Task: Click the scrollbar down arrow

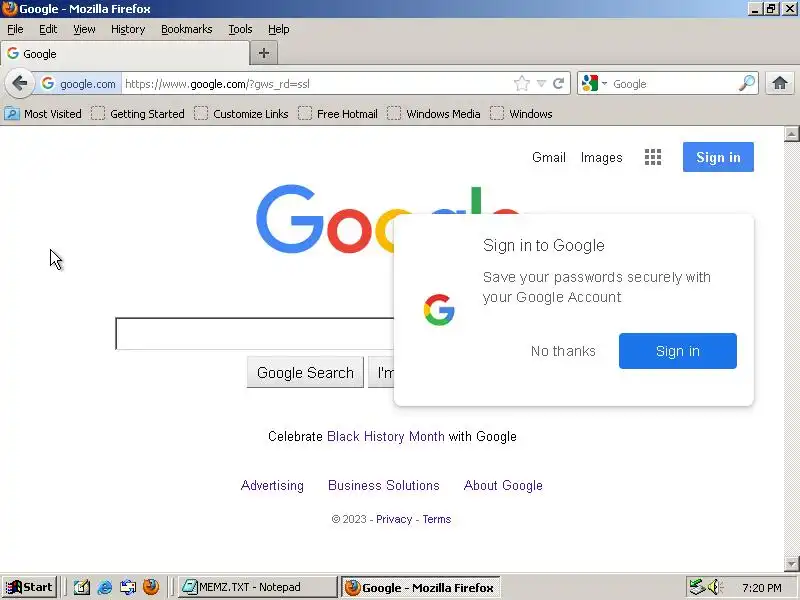Action: (791, 564)
